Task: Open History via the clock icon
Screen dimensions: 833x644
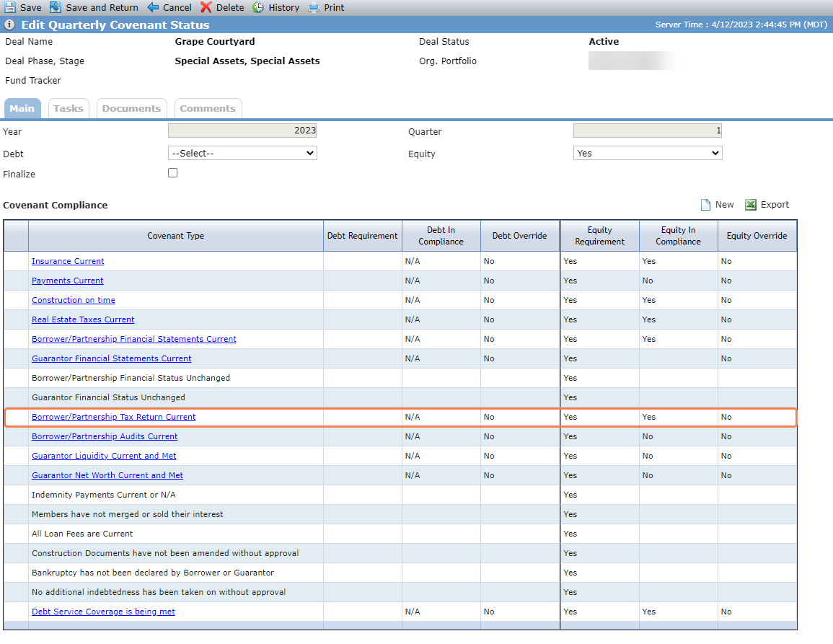Action: [258, 7]
